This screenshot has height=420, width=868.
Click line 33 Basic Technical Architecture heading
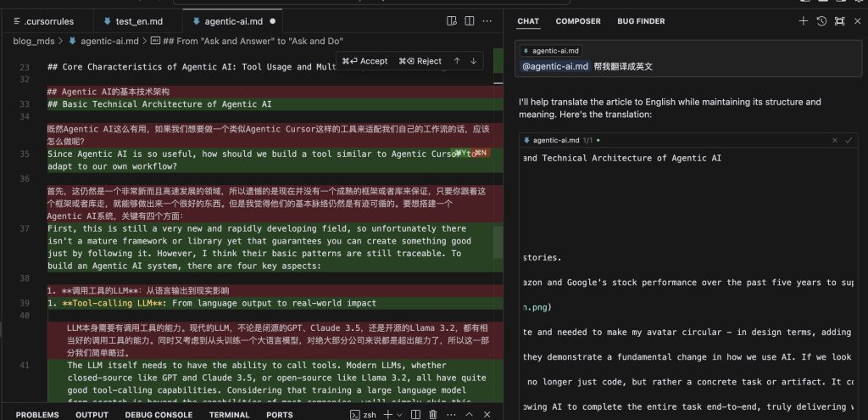(159, 104)
